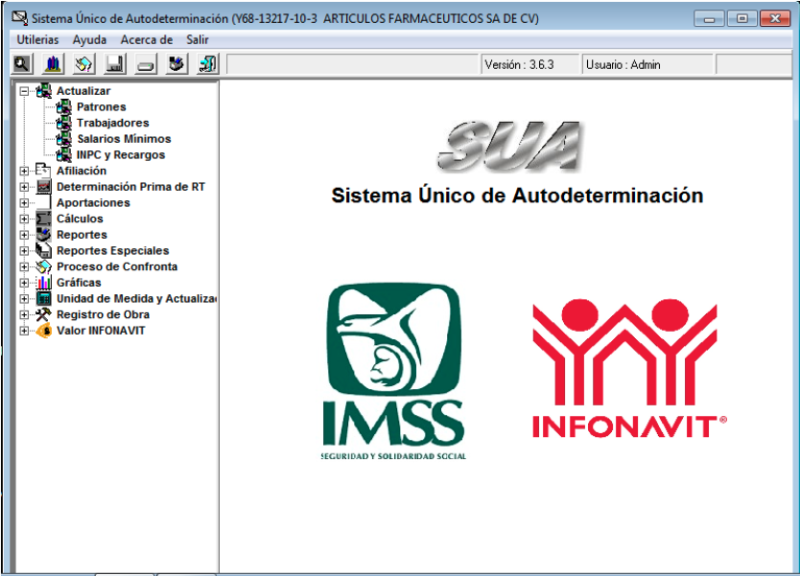Click the "Versión : 3.6.3" status field
Viewport: 800px width, 576px height.
(x=530, y=65)
